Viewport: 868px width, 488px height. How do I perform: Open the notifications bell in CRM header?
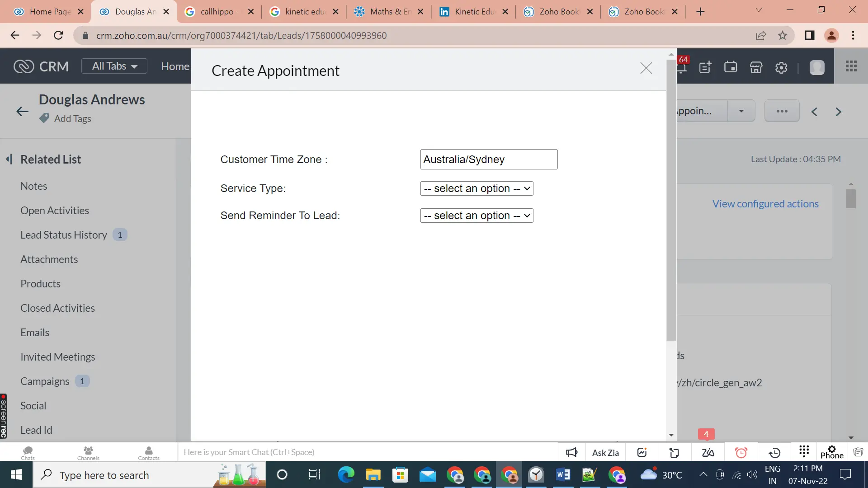pyautogui.click(x=683, y=67)
